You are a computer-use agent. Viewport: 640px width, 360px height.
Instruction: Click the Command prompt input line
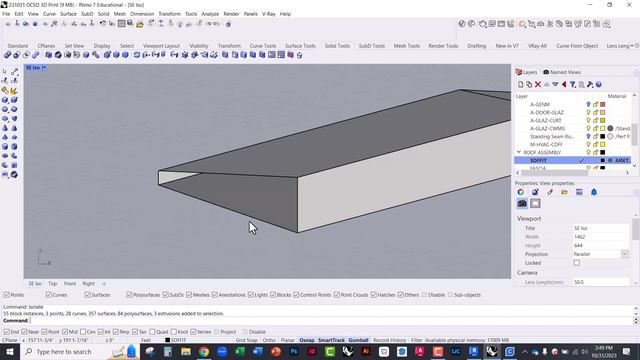318,321
